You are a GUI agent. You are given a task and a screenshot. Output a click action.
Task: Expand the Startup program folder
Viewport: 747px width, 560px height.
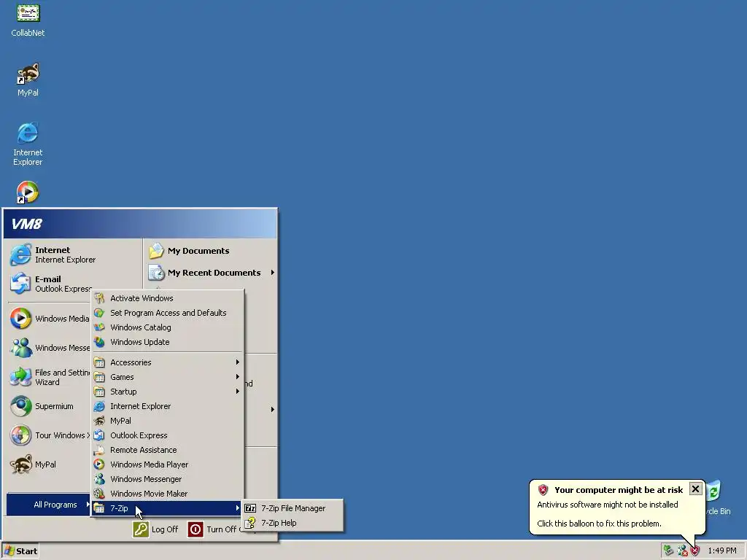pyautogui.click(x=168, y=392)
